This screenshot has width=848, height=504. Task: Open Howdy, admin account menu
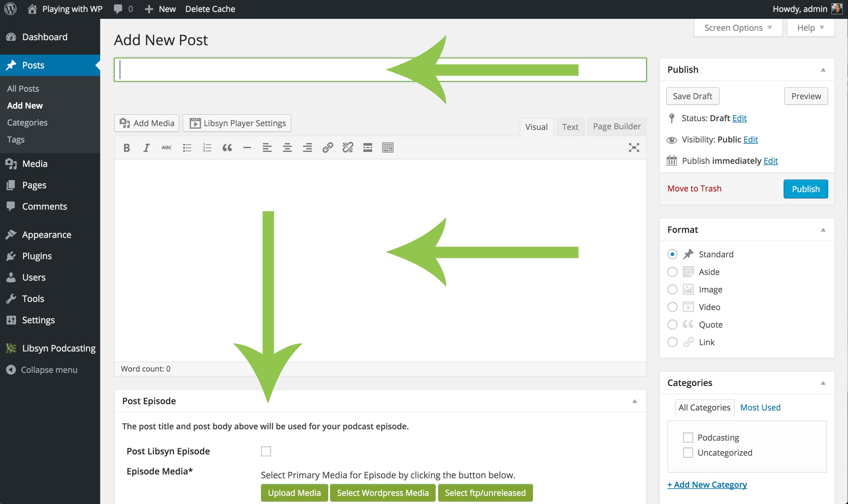coord(807,9)
